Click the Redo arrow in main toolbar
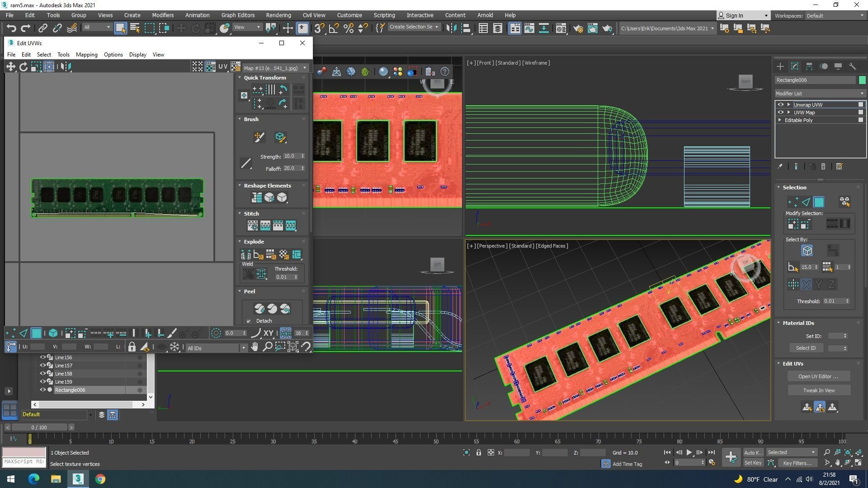Image resolution: width=868 pixels, height=488 pixels. pos(26,28)
